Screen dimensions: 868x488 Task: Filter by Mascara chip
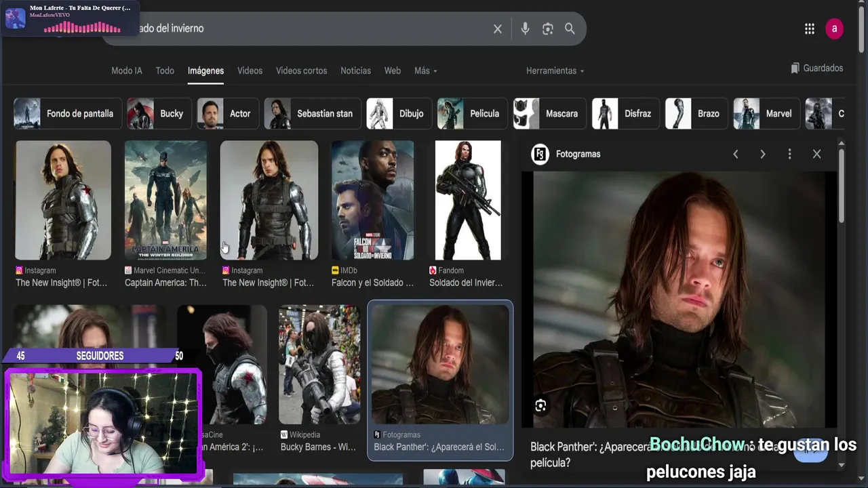[549, 113]
